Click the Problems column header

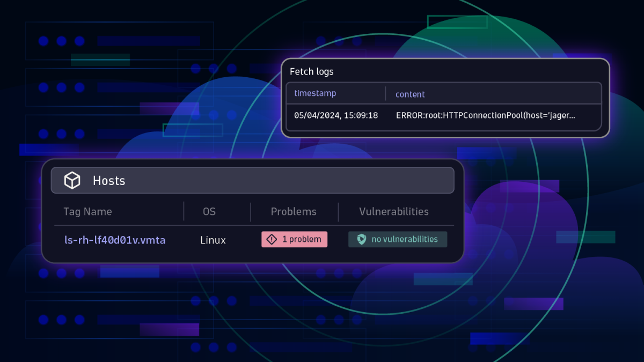(x=294, y=211)
